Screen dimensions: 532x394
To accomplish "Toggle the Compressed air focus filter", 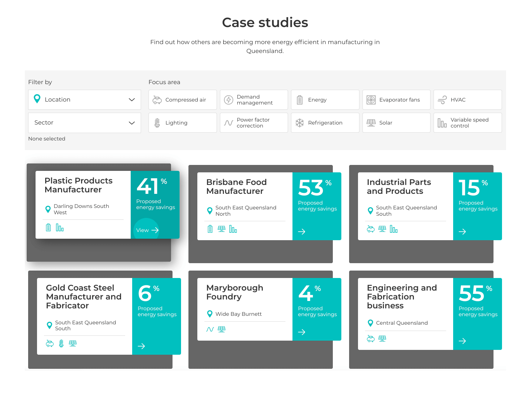I will pos(183,100).
